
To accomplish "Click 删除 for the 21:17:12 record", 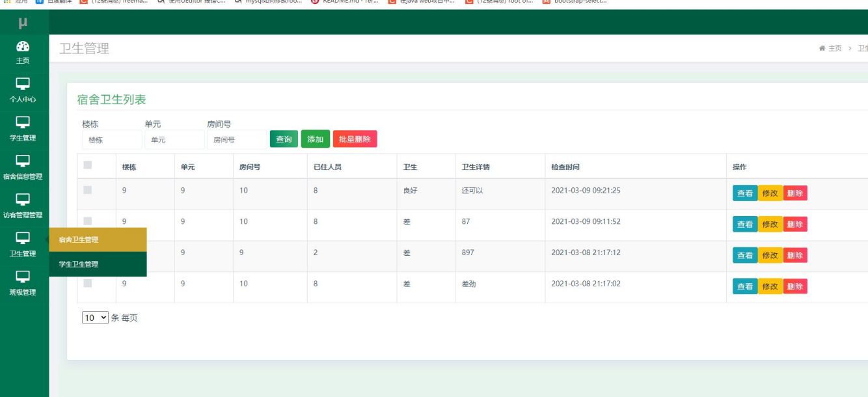I will point(795,255).
